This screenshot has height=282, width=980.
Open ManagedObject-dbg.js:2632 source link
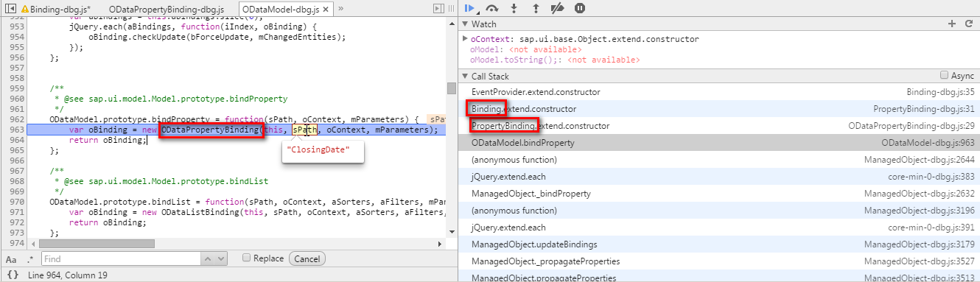(920, 194)
